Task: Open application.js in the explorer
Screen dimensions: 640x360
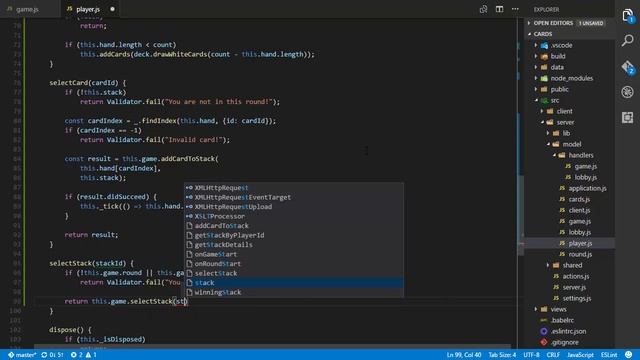Action: point(587,189)
